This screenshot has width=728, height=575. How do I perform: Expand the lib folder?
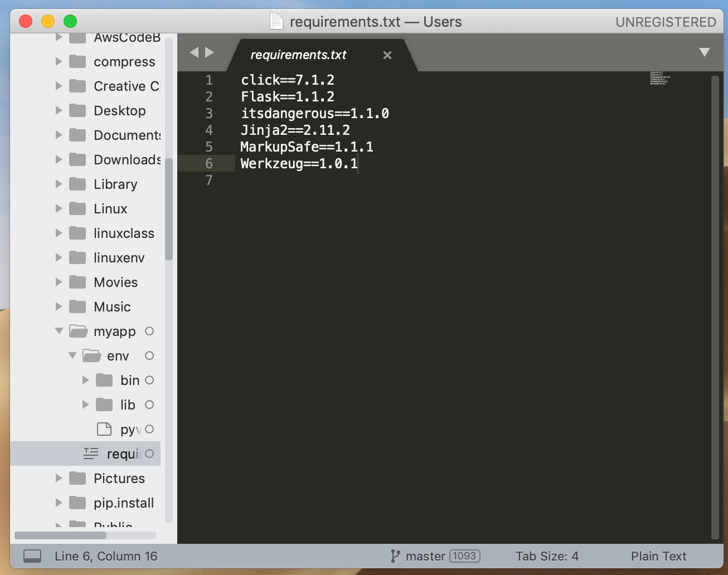pos(85,405)
